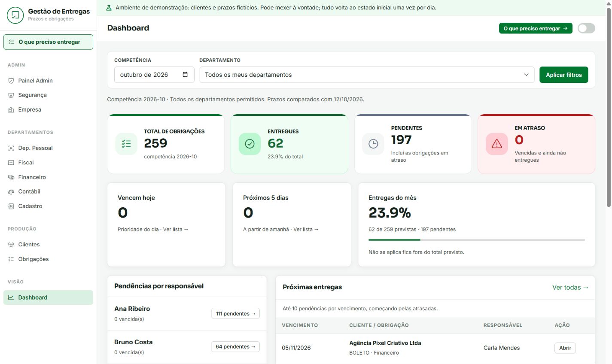Open Ver lista link under Próximos 5 dias
Screen dimensions: 612x364
tap(306, 230)
